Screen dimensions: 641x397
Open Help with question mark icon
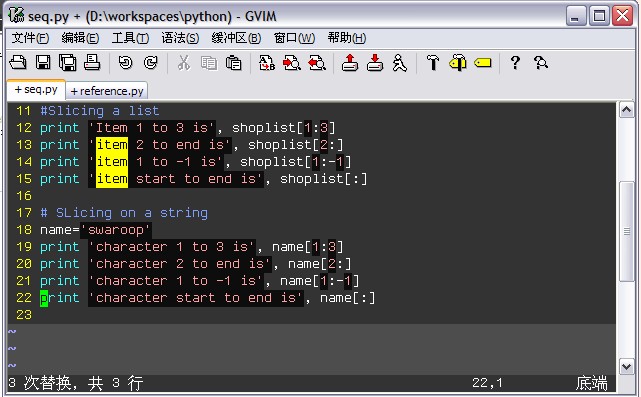[x=515, y=63]
